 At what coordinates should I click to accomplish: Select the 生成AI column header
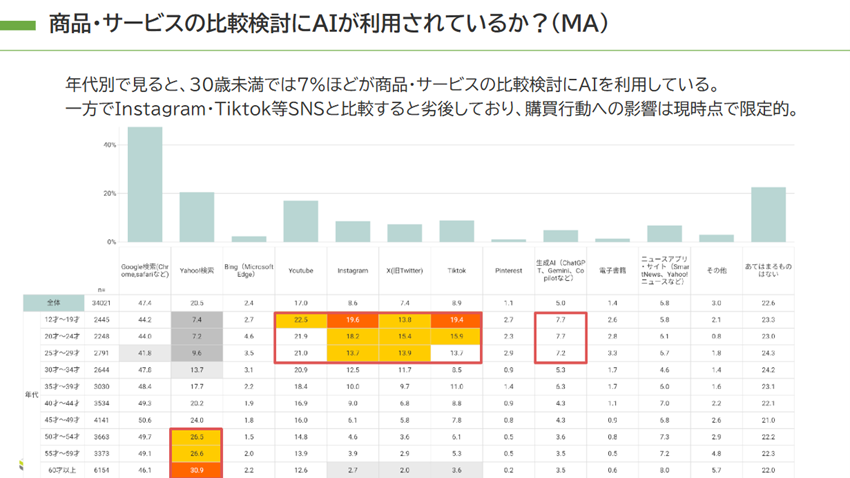click(560, 270)
